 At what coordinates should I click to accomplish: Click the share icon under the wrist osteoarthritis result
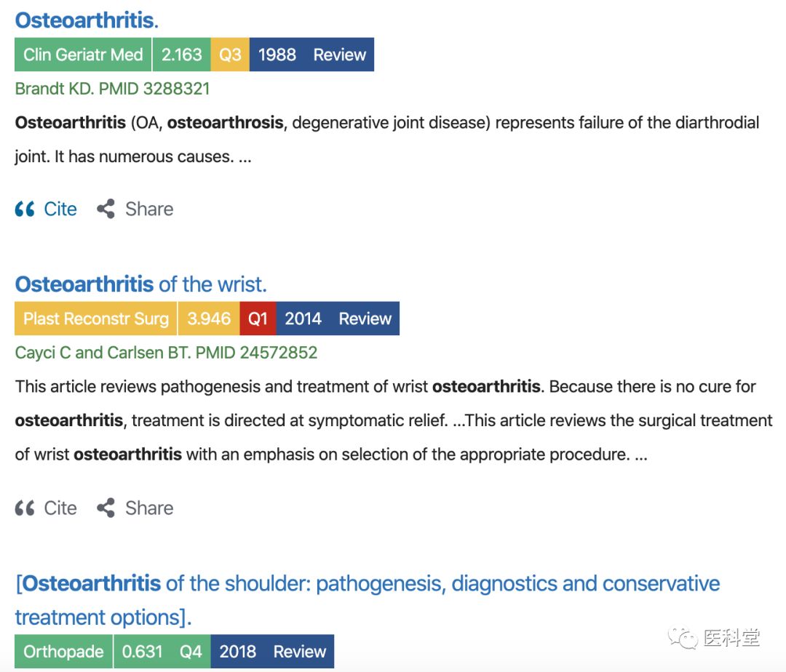coord(106,508)
